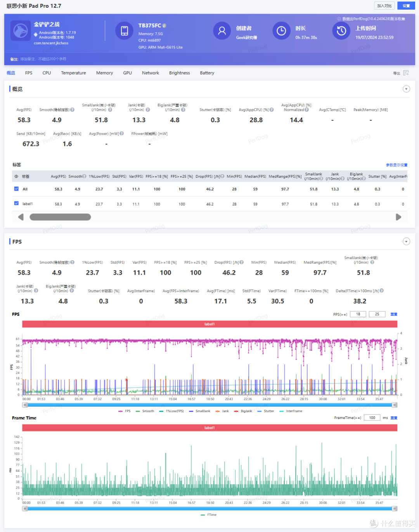Switch to the Temperature tab
Image resolution: width=419 pixels, height=532 pixels.
click(x=73, y=73)
